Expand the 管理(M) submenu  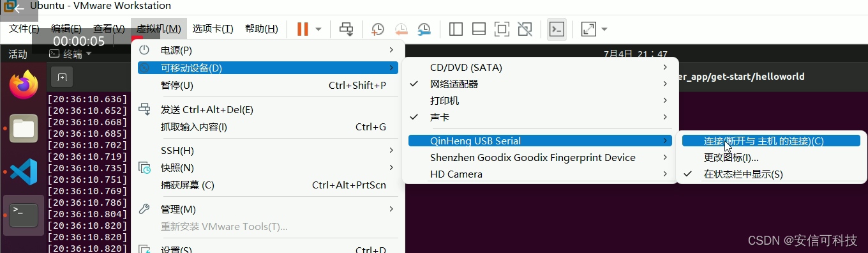pos(268,209)
